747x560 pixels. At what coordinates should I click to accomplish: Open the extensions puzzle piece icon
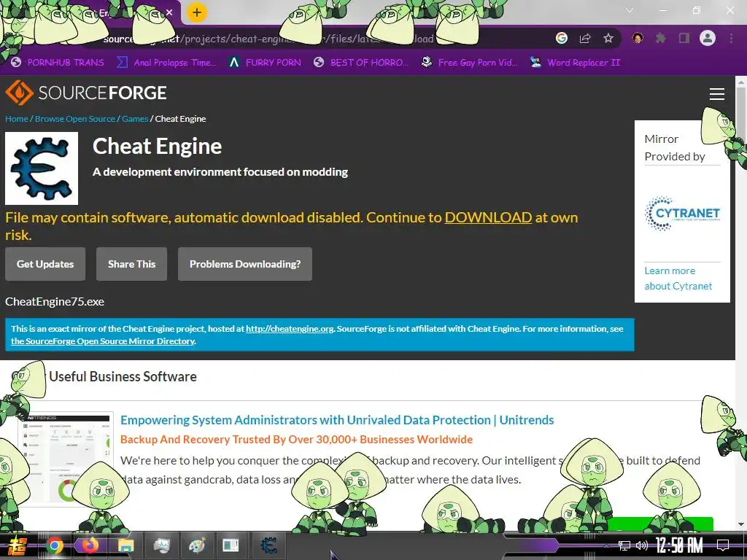point(660,38)
